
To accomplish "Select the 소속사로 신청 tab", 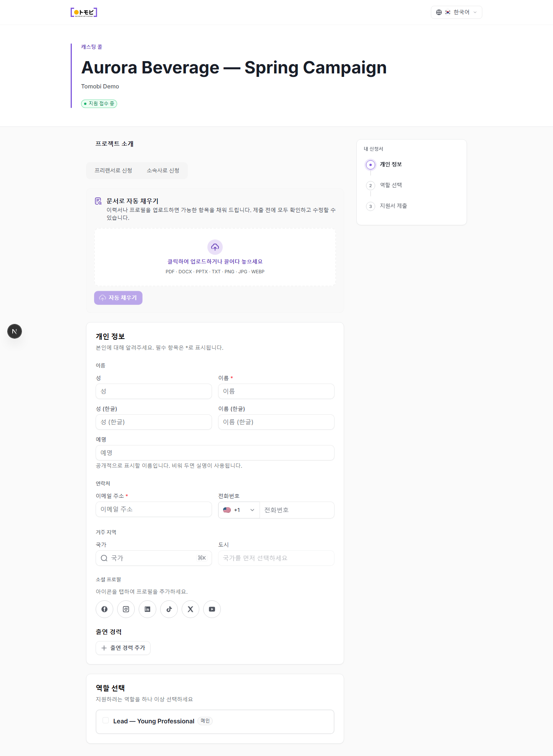I will (x=163, y=170).
